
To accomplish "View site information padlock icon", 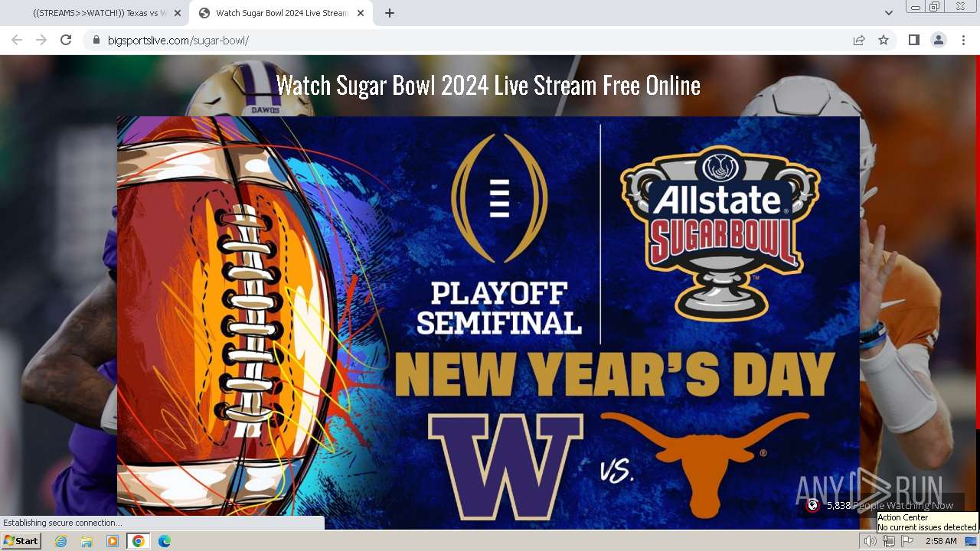I will (x=96, y=40).
